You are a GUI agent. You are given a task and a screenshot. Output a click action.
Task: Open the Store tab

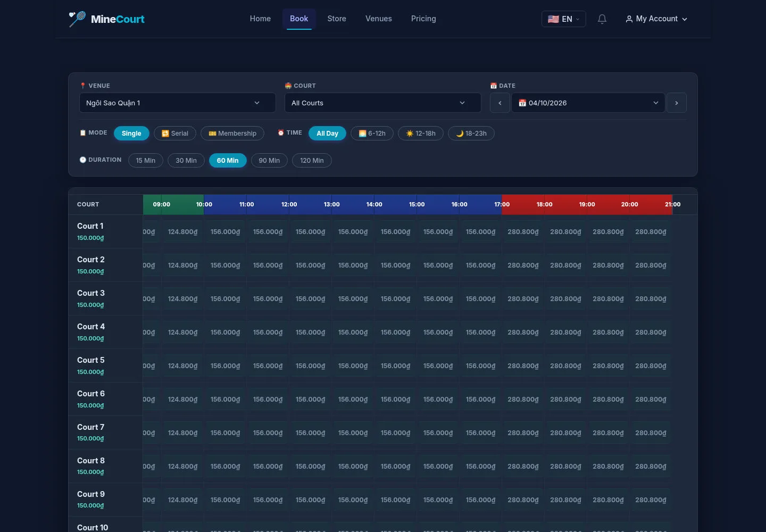point(337,19)
